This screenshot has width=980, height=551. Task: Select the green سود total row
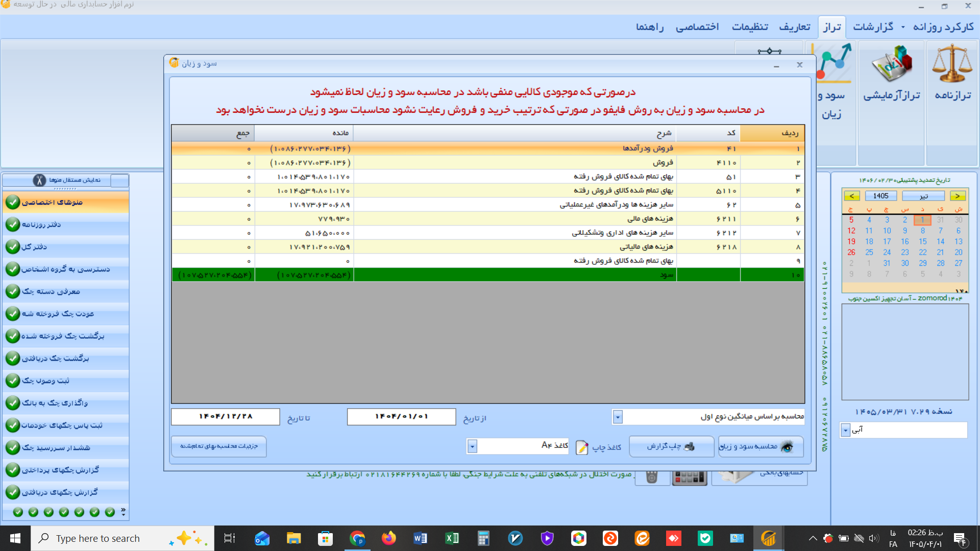click(488, 275)
